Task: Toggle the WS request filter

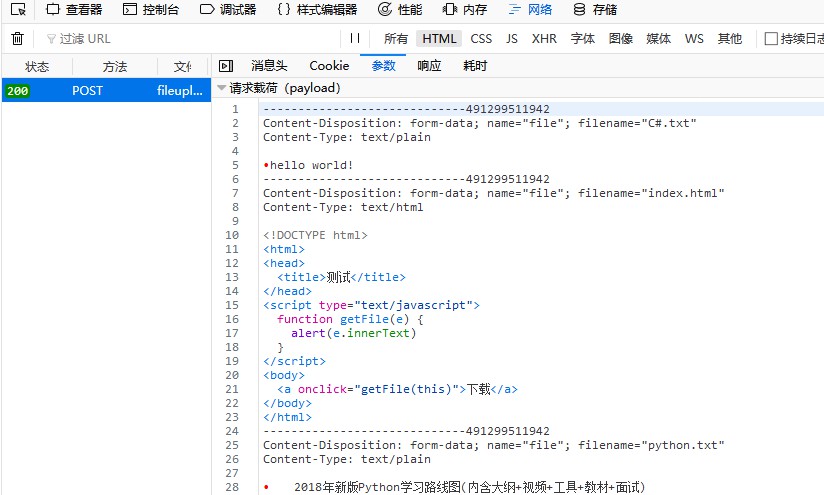Action: (x=694, y=39)
